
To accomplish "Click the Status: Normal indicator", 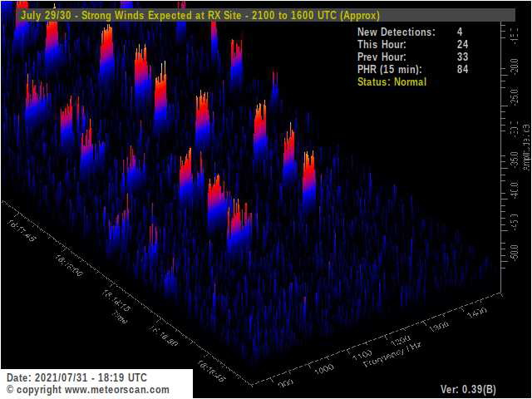I will [x=392, y=81].
